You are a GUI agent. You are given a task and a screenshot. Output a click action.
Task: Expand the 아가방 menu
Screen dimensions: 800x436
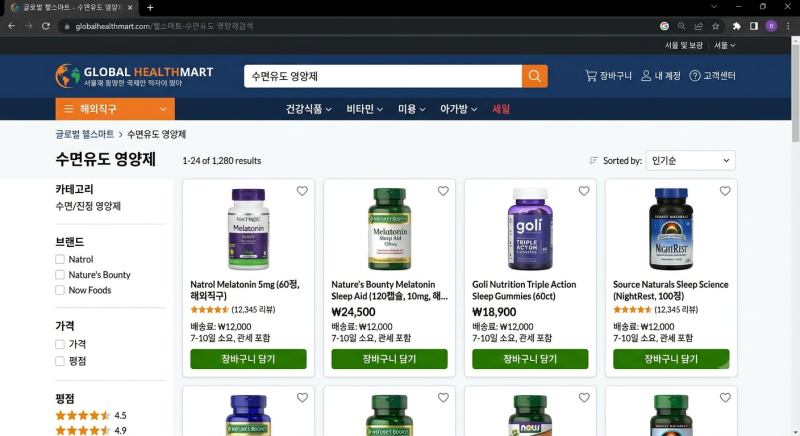click(458, 109)
